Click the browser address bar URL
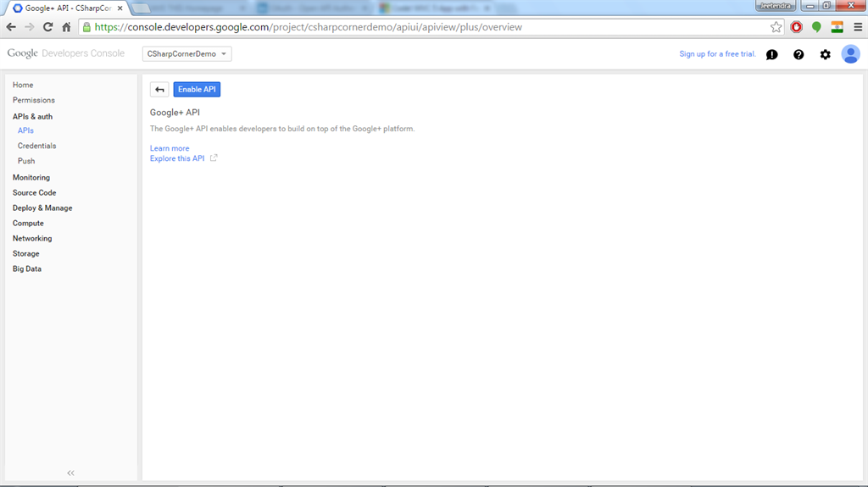This screenshot has height=487, width=868. (308, 27)
